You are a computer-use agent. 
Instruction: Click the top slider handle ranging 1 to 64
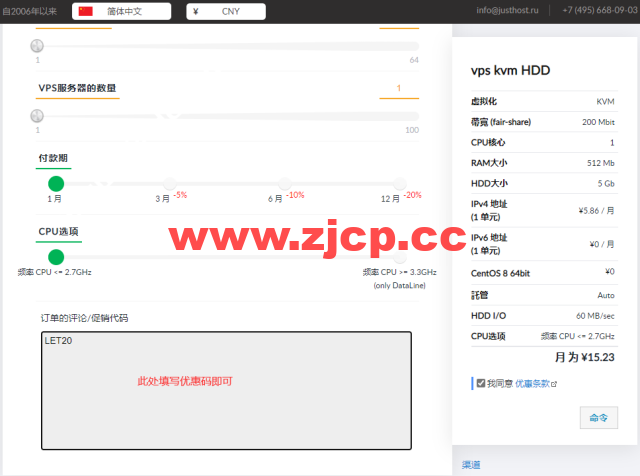37,46
